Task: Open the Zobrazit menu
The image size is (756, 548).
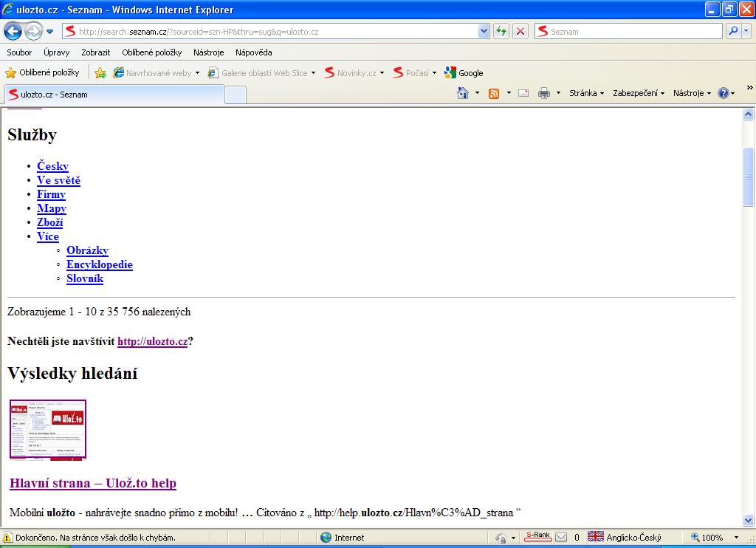Action: point(95,52)
